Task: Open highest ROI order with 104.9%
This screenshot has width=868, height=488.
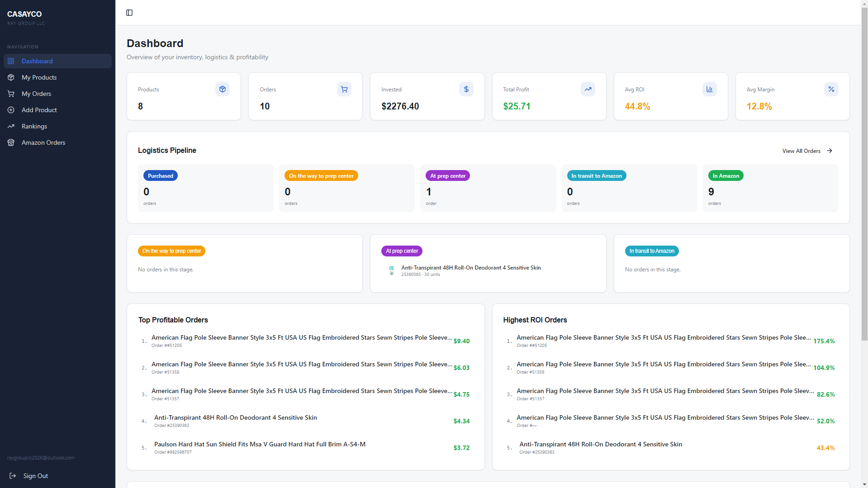Action: pos(671,368)
